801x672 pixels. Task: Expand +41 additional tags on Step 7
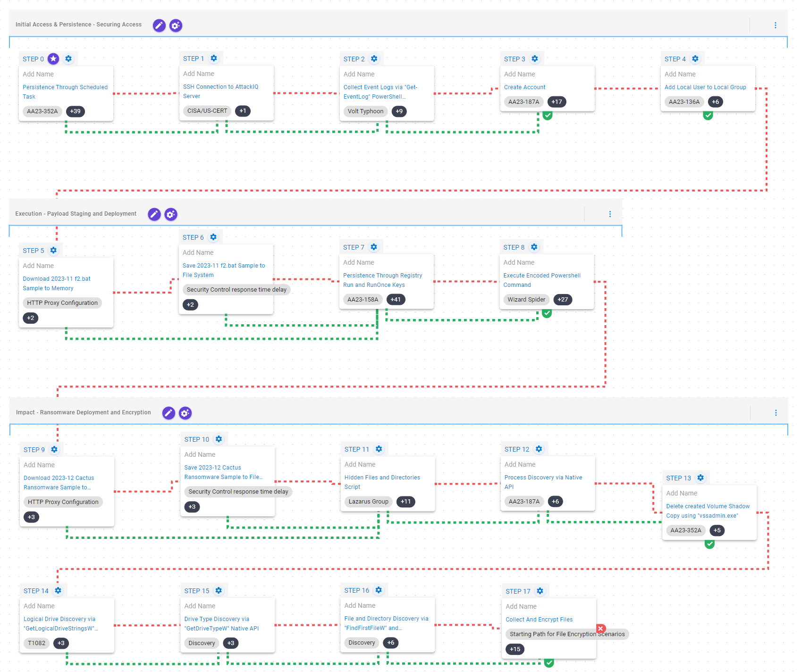396,300
